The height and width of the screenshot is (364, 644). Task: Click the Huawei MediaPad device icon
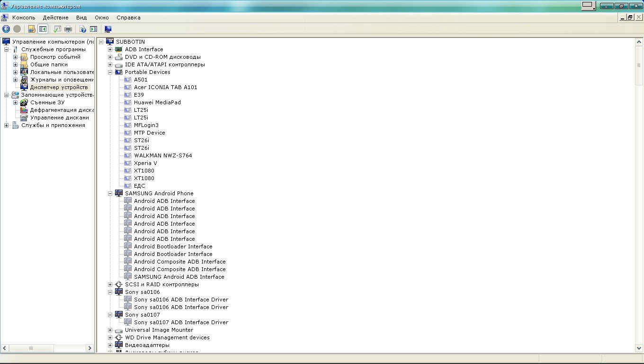click(128, 102)
